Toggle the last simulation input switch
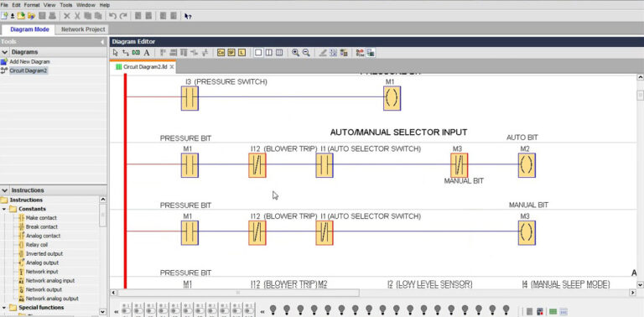The width and height of the screenshot is (644, 317). click(x=248, y=309)
